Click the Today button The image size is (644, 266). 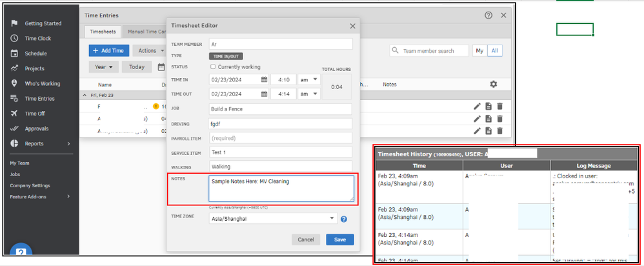(x=137, y=67)
